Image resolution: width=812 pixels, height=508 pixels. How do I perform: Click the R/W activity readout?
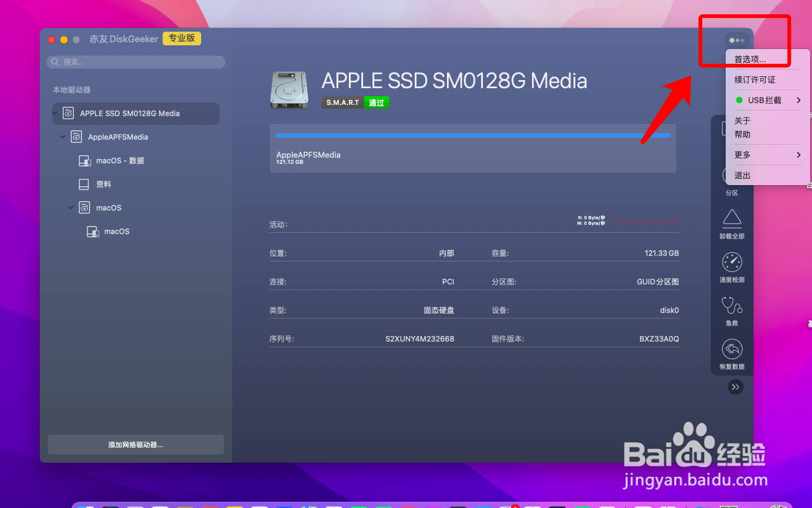click(x=590, y=220)
